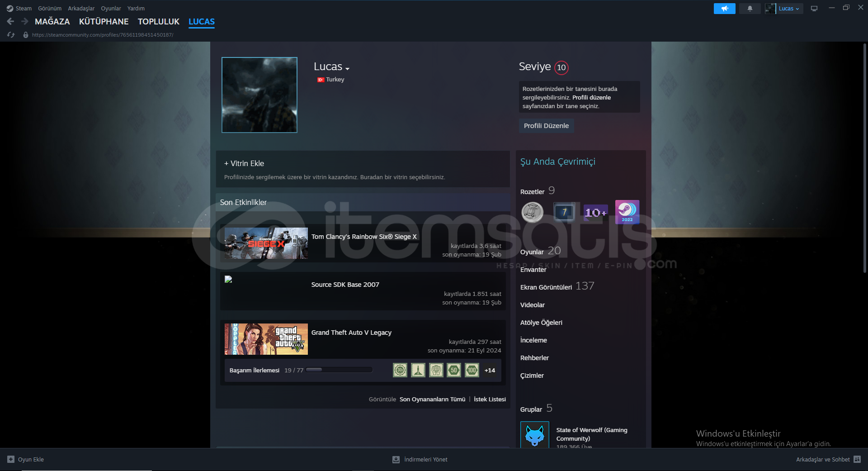Click the Başarım İlerlemesi progress bar
This screenshot has height=471, width=868.
[339, 370]
